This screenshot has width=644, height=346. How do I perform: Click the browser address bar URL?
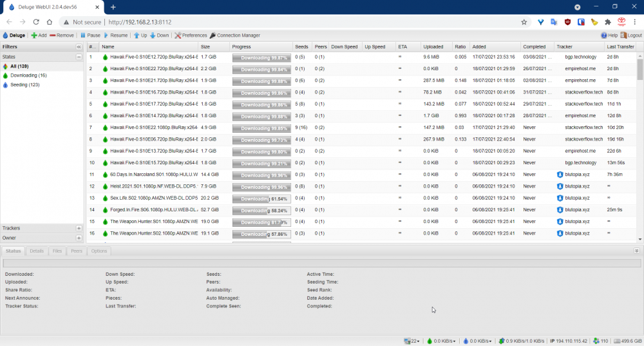coord(140,22)
